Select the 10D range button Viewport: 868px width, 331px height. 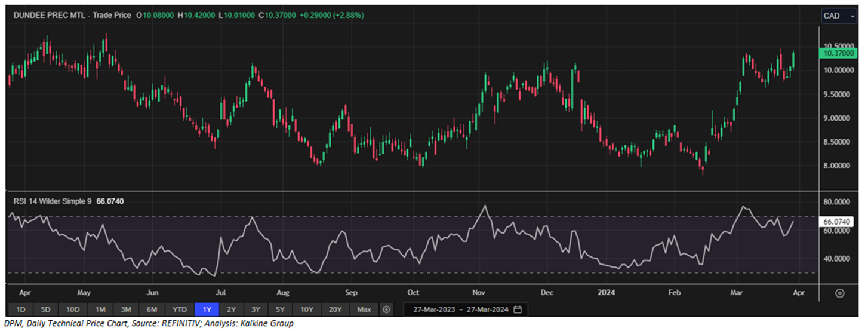(73, 309)
